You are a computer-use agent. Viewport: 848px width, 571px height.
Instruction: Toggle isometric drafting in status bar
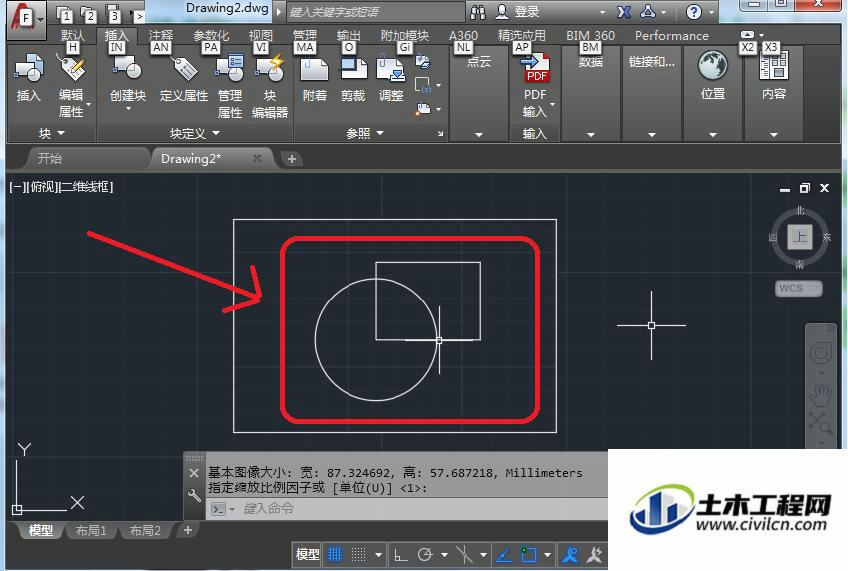pyautogui.click(x=464, y=554)
